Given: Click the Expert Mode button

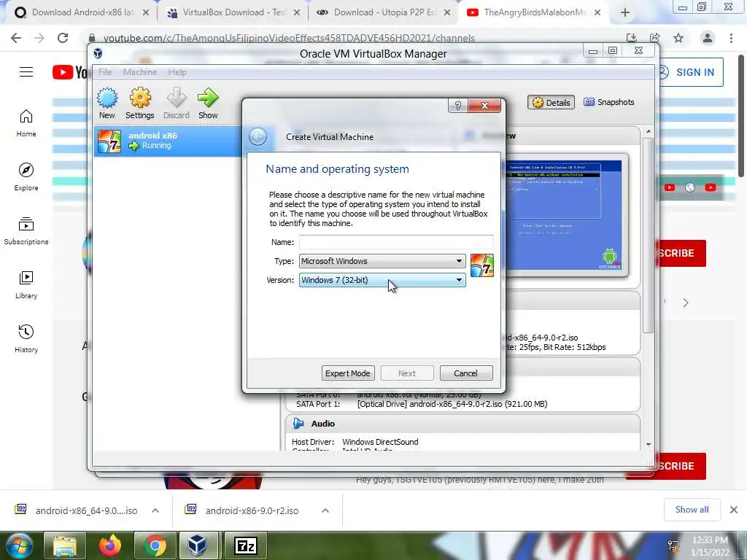Looking at the screenshot, I should pyautogui.click(x=348, y=373).
